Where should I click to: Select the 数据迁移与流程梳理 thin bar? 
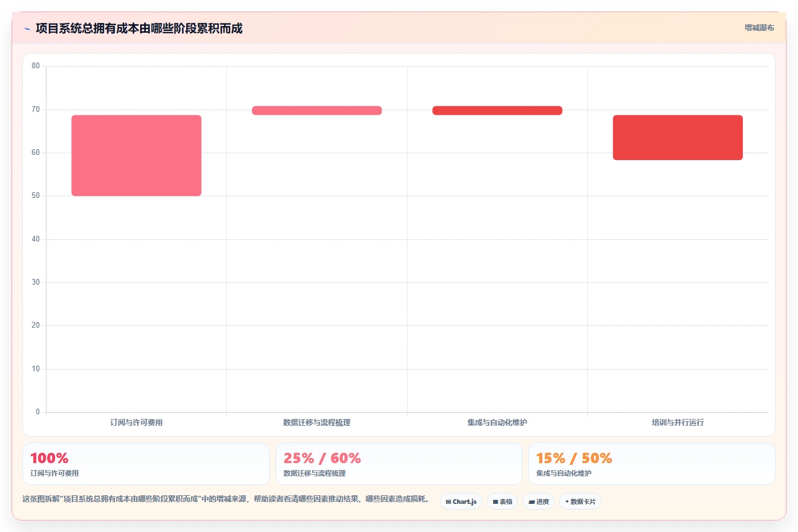coord(317,110)
